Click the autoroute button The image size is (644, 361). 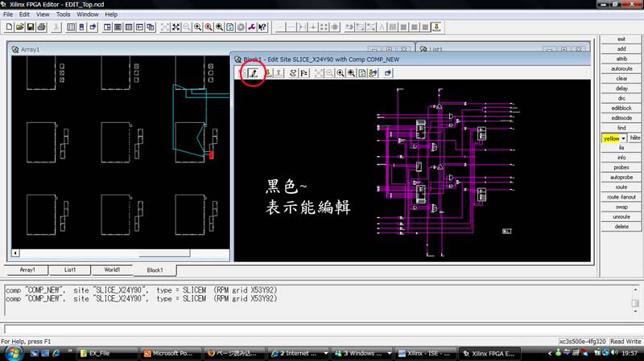(621, 68)
